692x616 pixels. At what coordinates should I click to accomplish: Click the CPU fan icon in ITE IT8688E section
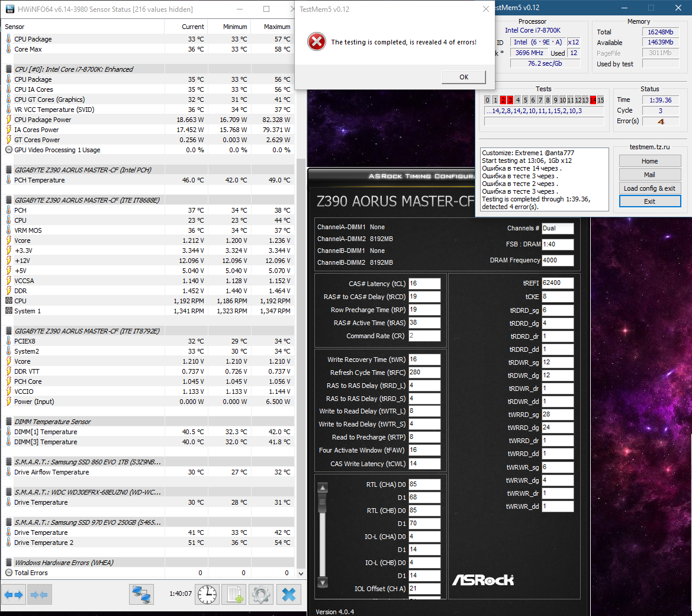coord(8,301)
